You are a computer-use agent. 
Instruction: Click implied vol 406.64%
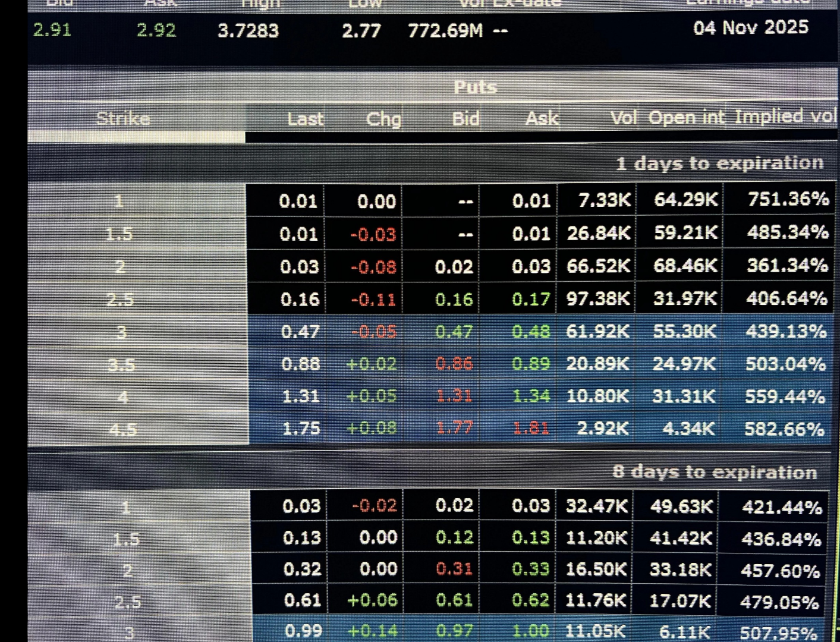786,298
